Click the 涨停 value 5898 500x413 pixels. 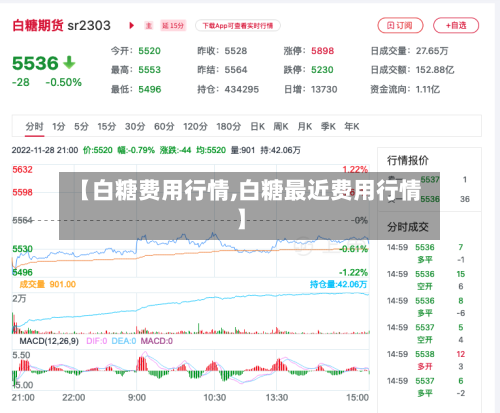click(323, 51)
